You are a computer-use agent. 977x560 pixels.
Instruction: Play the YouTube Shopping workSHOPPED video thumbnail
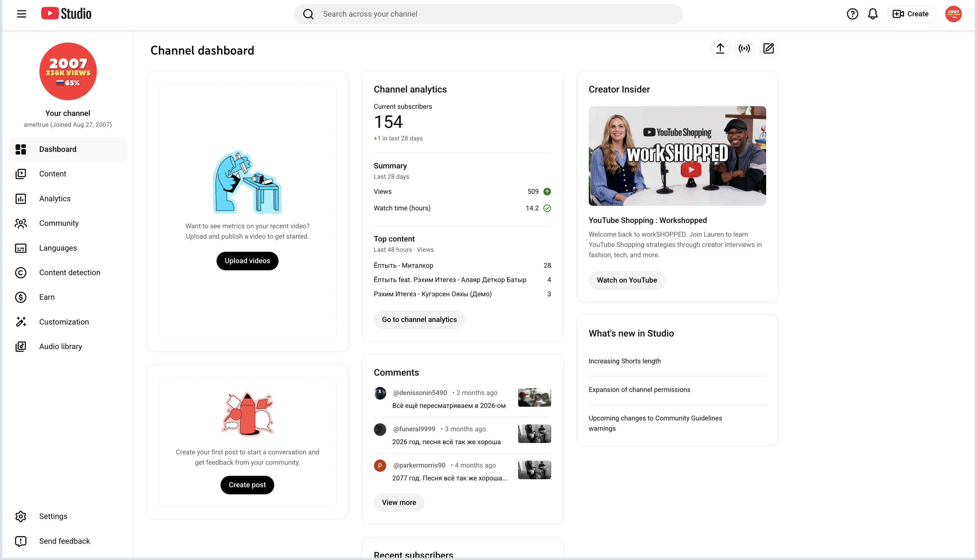click(x=677, y=156)
